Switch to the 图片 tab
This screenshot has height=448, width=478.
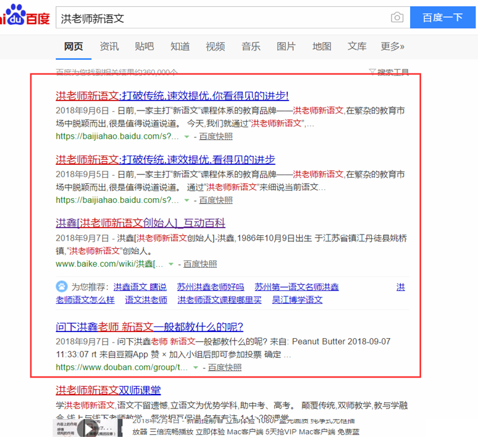pos(287,47)
